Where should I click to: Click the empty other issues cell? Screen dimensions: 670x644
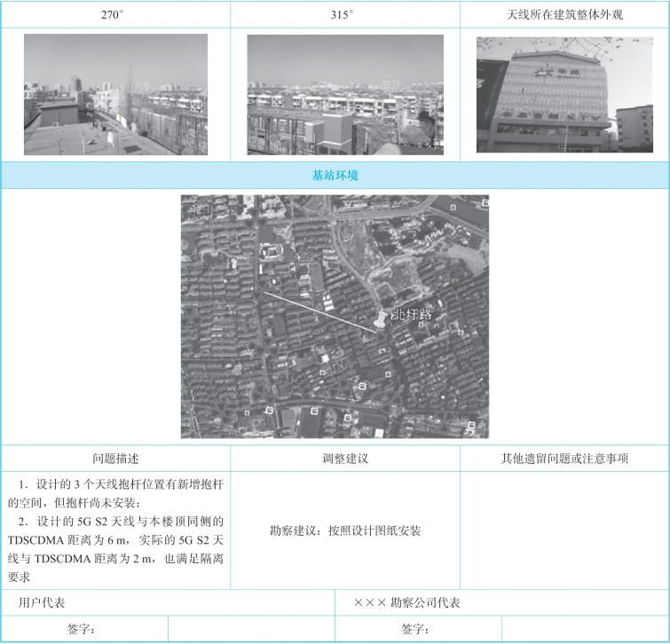click(564, 530)
